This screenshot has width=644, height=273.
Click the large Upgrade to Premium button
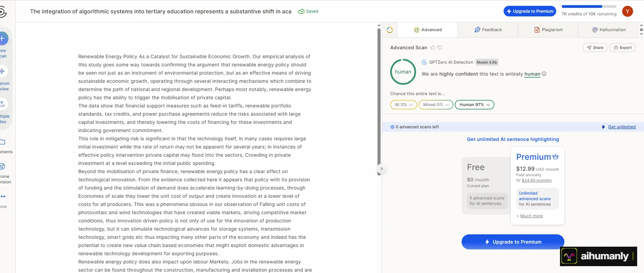click(513, 242)
